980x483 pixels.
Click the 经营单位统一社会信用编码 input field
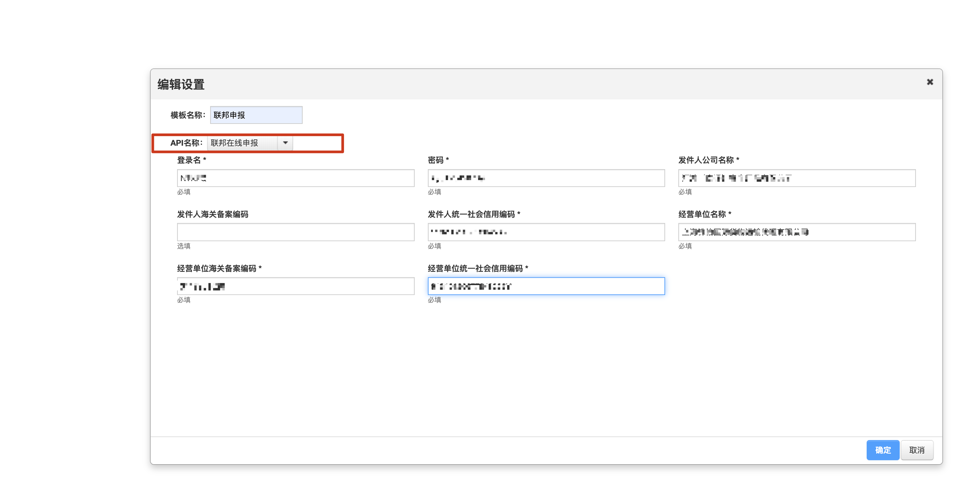point(546,286)
